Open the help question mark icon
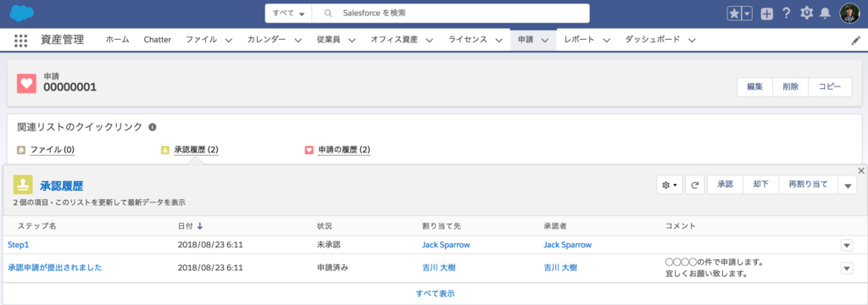 pos(786,14)
